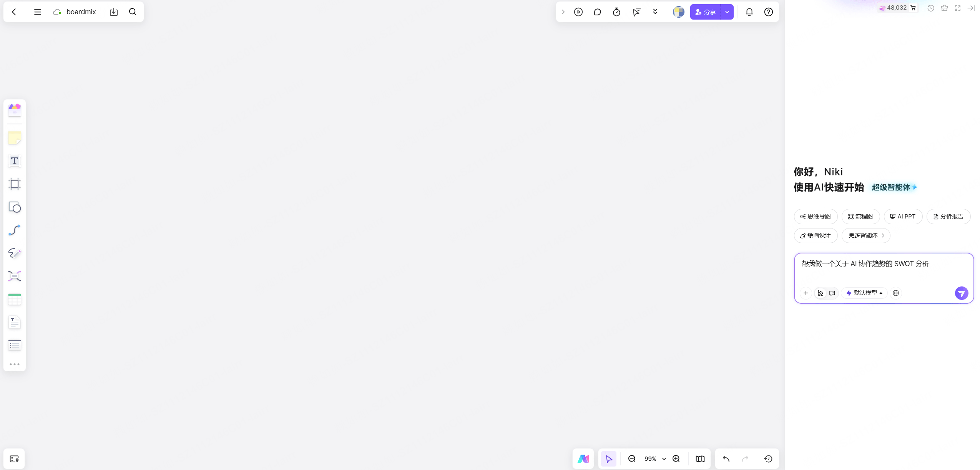
Task: Select the 思维导图 agent chip
Action: pos(816,217)
